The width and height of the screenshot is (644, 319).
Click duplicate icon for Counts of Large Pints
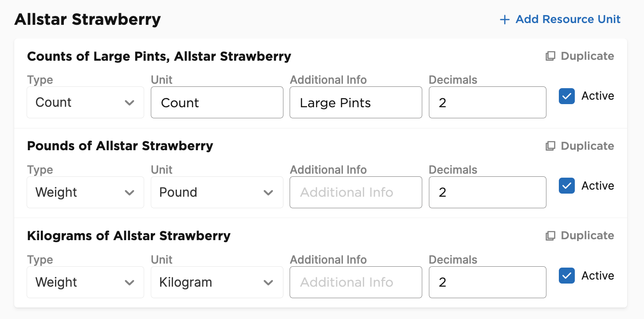click(x=550, y=56)
